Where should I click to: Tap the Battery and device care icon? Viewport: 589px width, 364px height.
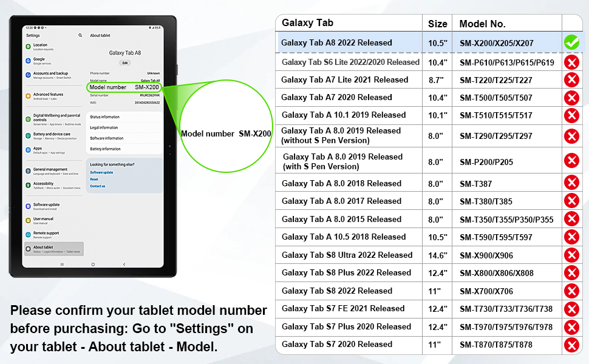(28, 136)
